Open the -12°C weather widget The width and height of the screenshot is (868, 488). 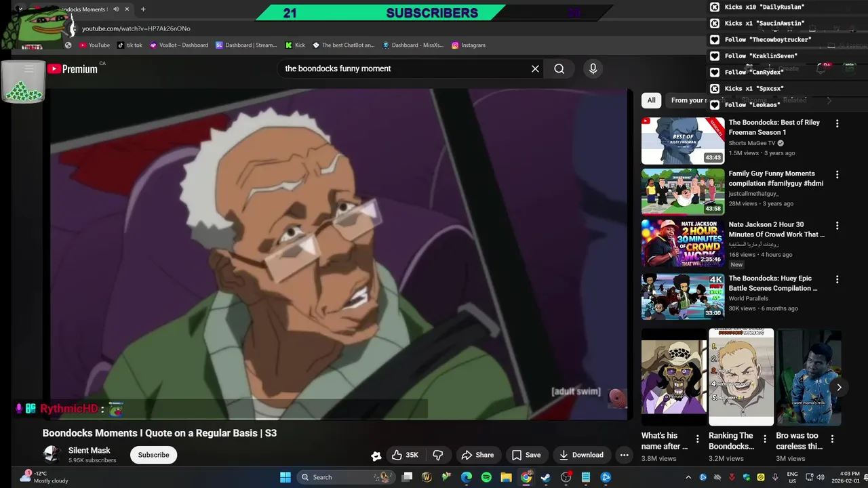pyautogui.click(x=44, y=477)
